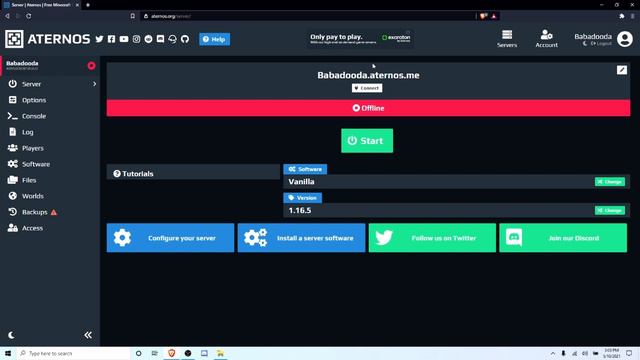Viewport: 640px width, 360px height.
Task: Open the Aternos Instagram icon in header
Action: click(x=136, y=39)
